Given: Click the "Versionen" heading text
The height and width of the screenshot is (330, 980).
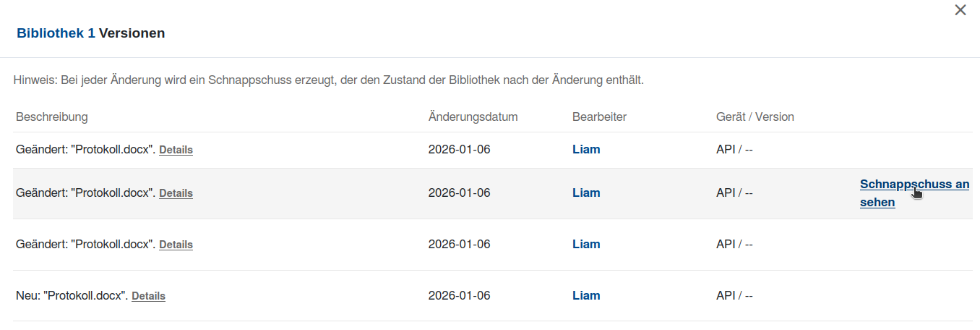Looking at the screenshot, I should coord(132,33).
